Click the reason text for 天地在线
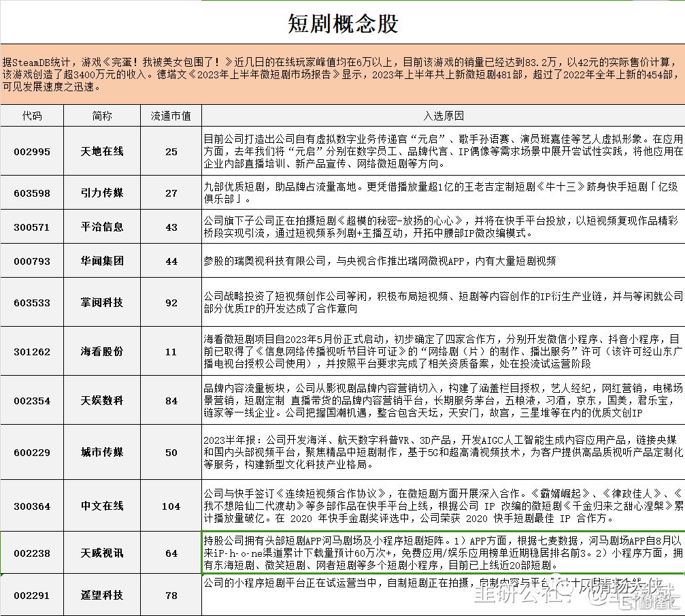 443,151
